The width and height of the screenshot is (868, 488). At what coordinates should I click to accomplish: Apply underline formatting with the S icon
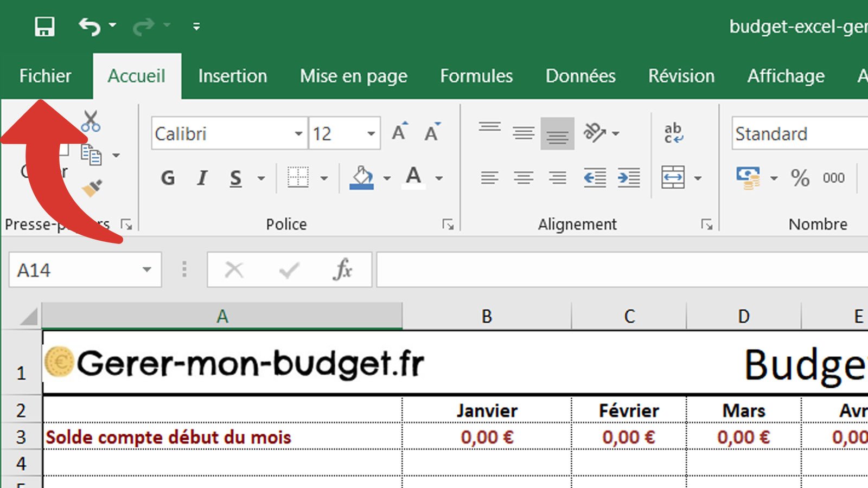point(235,177)
